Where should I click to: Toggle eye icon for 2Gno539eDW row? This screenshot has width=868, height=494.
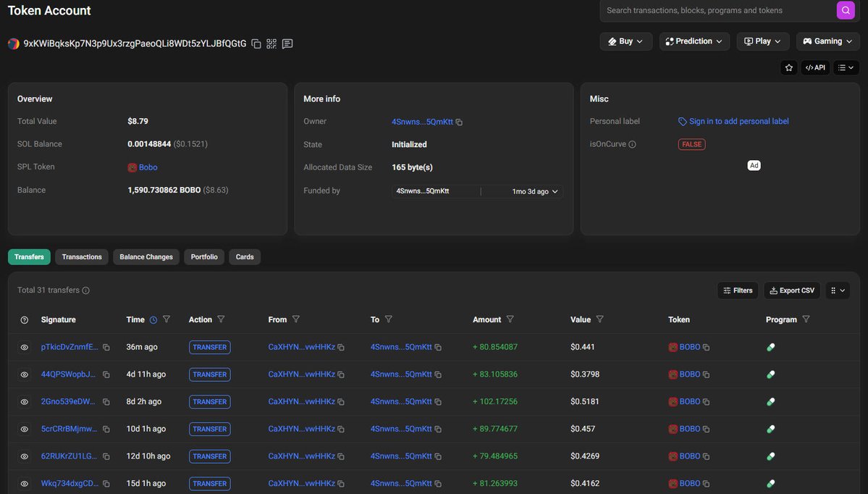click(x=25, y=401)
